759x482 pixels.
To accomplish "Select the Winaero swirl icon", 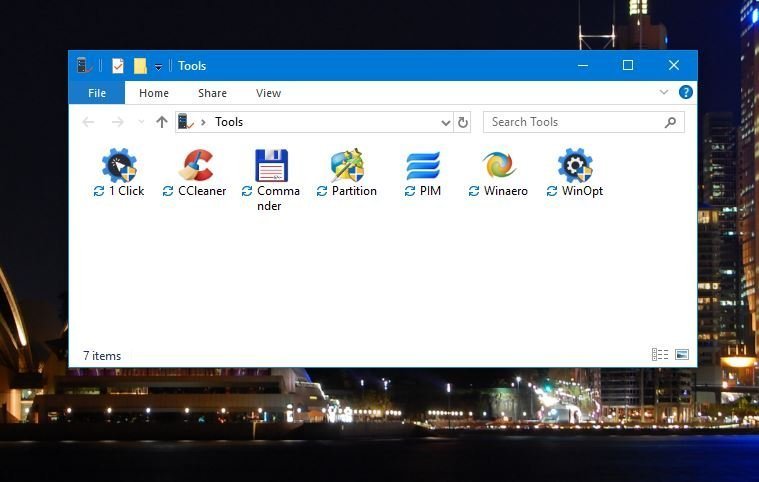I will coord(499,165).
